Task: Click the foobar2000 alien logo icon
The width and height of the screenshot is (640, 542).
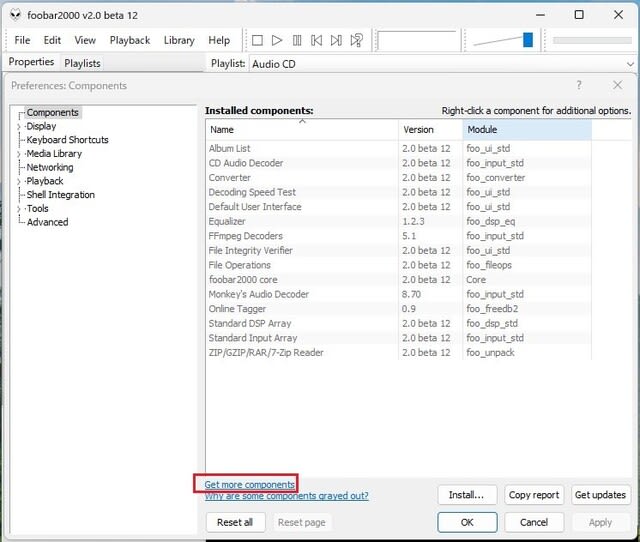Action: click(16, 15)
